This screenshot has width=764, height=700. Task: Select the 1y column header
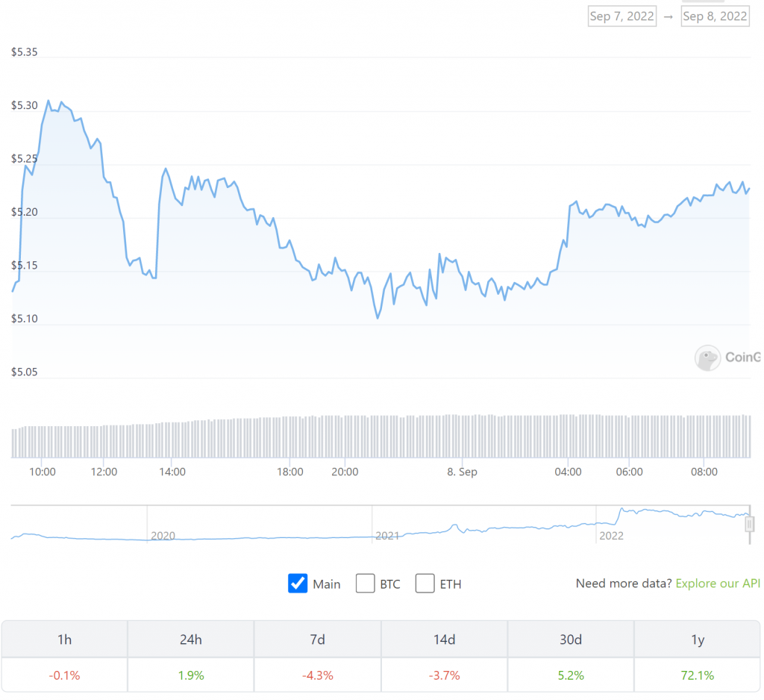coord(698,639)
